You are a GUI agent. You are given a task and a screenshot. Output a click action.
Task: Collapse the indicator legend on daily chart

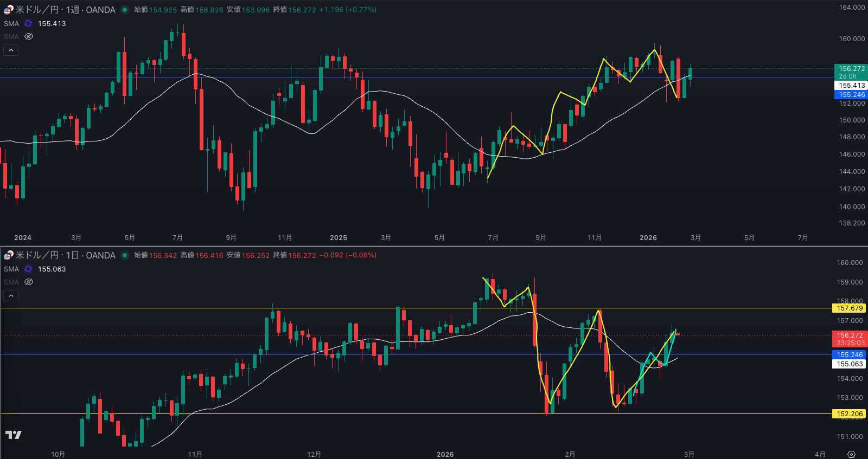click(x=11, y=296)
